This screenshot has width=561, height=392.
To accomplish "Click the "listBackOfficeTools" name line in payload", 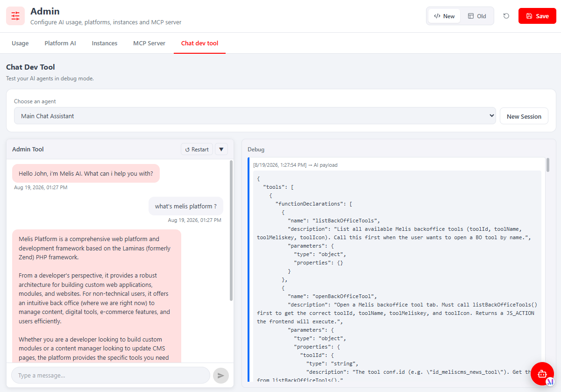I will [334, 221].
